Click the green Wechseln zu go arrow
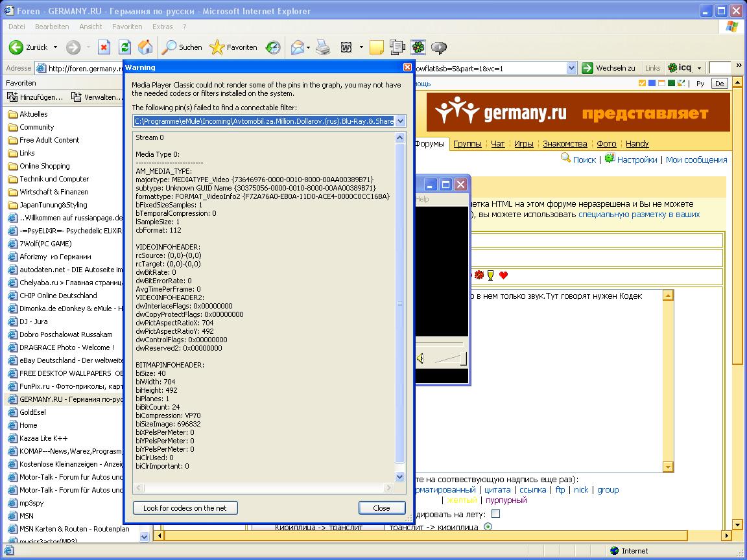The height and width of the screenshot is (560, 747). click(x=587, y=68)
